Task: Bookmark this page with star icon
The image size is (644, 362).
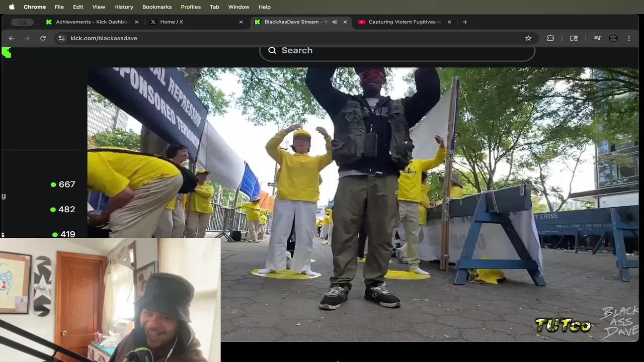Action: (x=528, y=38)
